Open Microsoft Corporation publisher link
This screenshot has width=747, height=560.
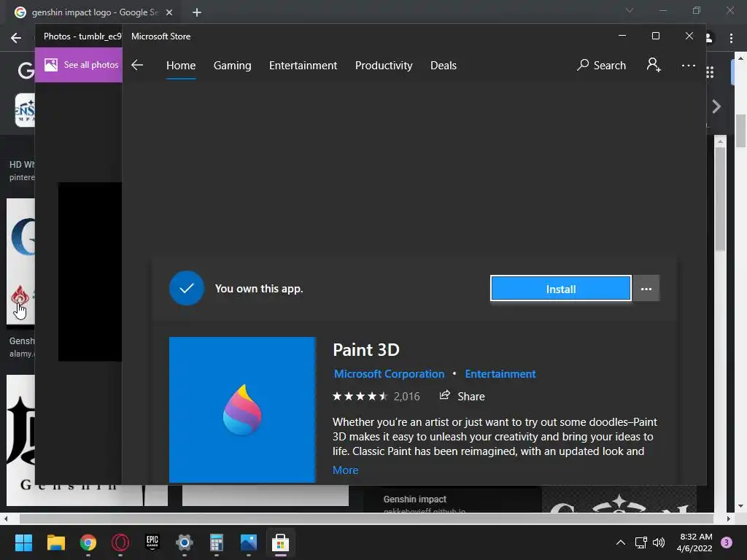tap(389, 374)
